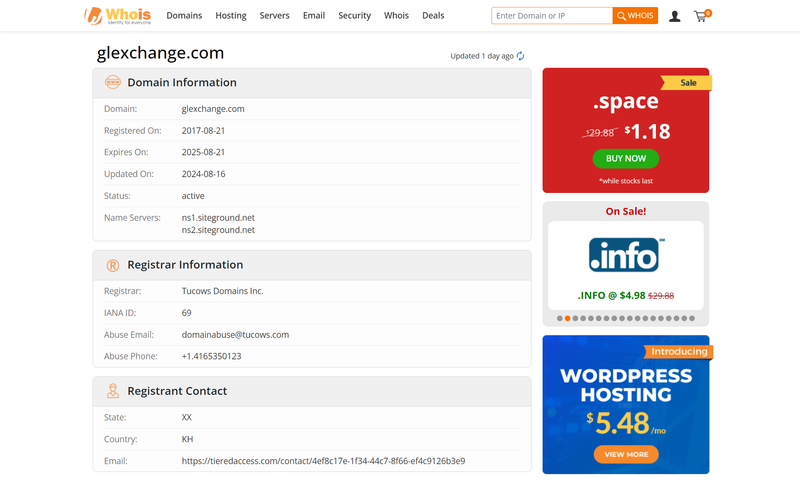Click the tieredaccess.com contact email link
The width and height of the screenshot is (800, 483).
(323, 461)
